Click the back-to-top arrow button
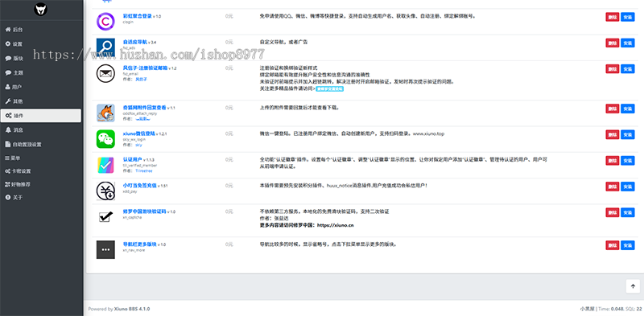The width and height of the screenshot is (644, 316). point(633,286)
